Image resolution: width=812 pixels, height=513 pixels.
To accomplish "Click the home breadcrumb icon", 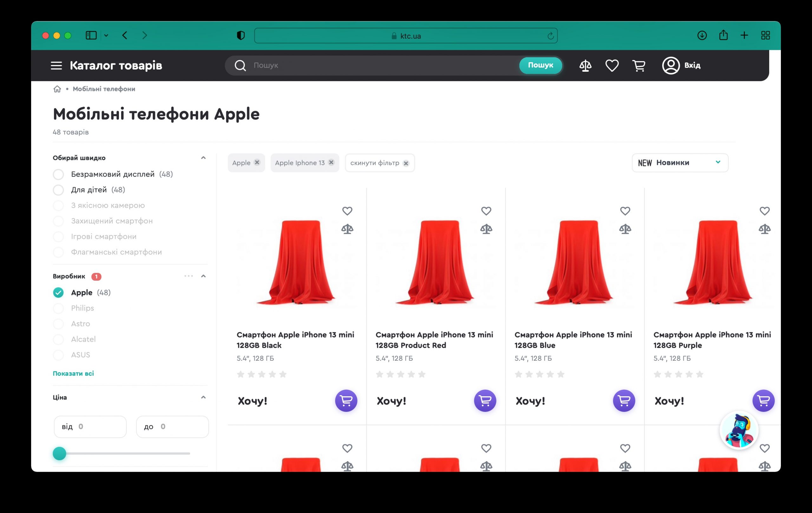I will [x=57, y=89].
